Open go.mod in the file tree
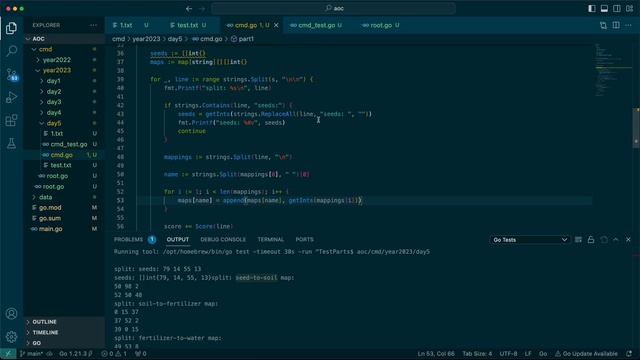 [x=63, y=208]
